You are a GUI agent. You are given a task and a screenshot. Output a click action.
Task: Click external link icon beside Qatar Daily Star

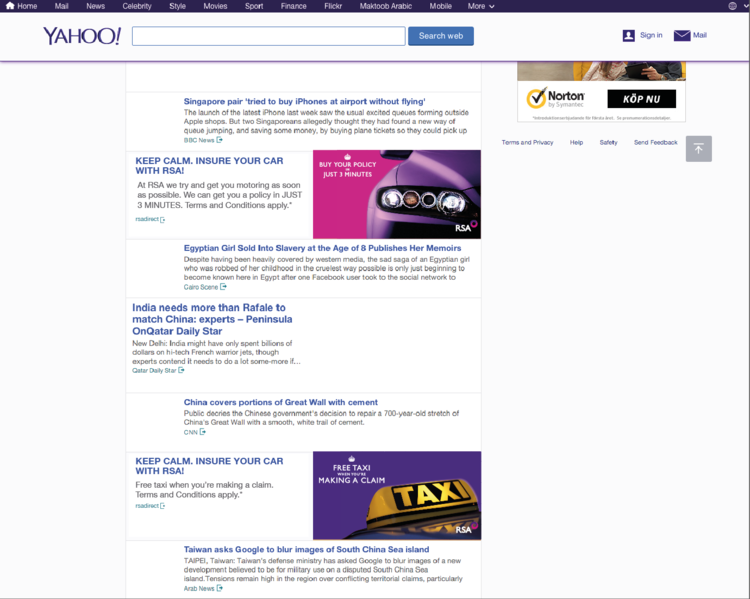(181, 370)
